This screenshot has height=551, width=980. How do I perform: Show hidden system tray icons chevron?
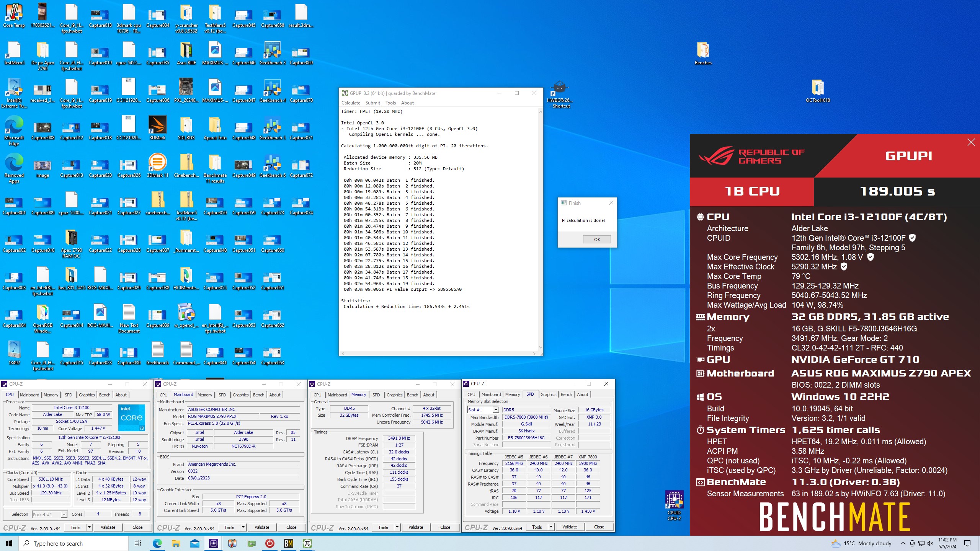903,543
